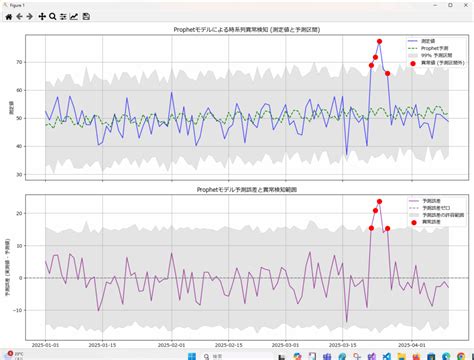Go back to the previous view
The height and width of the screenshot is (360, 474).
tap(19, 17)
